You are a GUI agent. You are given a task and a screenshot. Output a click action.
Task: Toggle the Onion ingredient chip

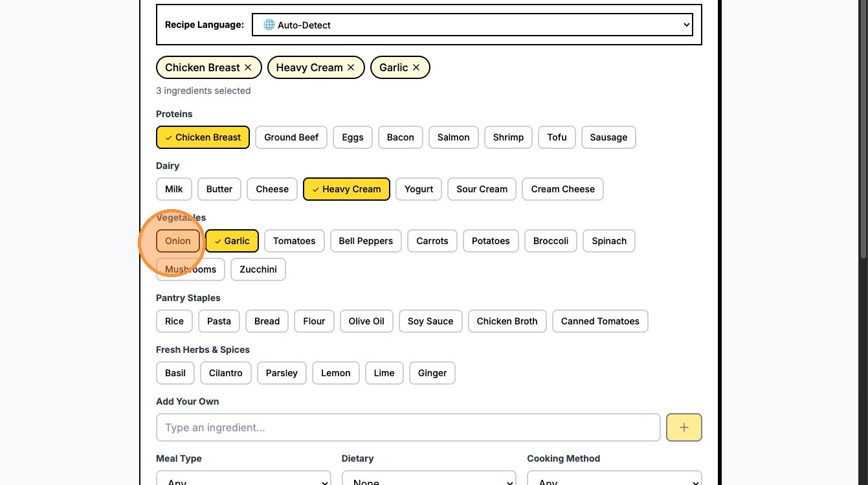(x=178, y=241)
